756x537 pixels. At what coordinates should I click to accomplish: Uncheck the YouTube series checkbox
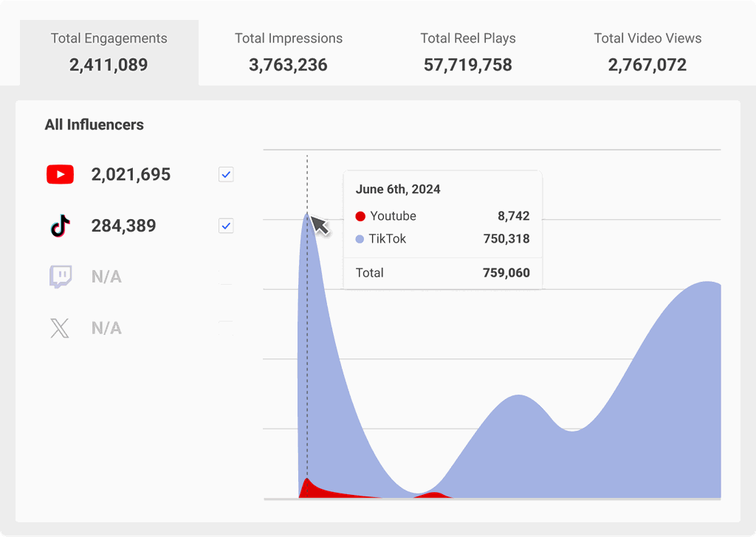(x=226, y=175)
